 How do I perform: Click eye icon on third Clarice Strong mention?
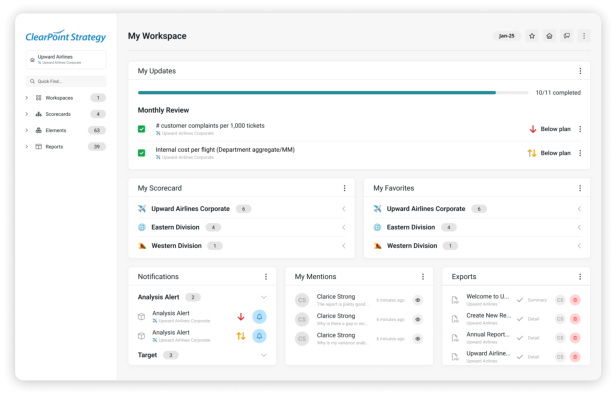418,339
